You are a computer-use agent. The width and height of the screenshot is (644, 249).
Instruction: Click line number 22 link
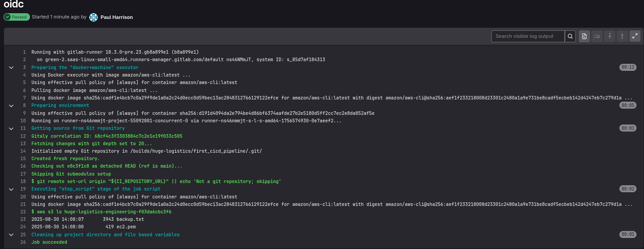[23, 212]
